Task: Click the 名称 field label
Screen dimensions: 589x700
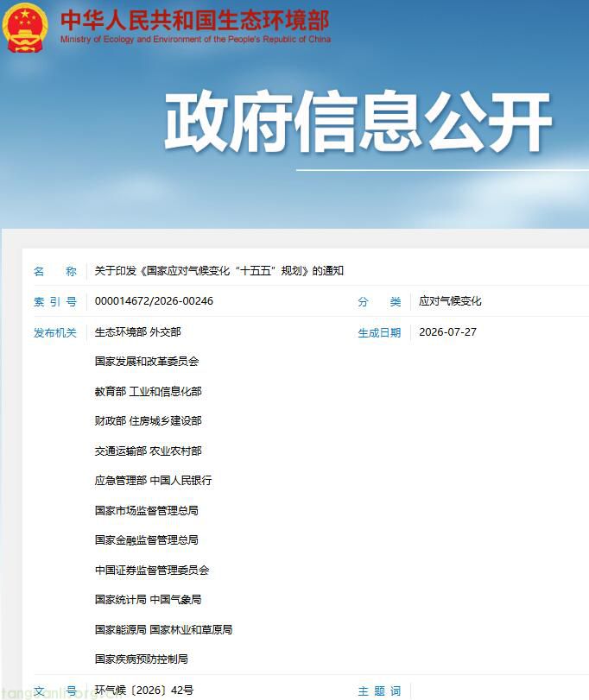Action: click(x=55, y=271)
